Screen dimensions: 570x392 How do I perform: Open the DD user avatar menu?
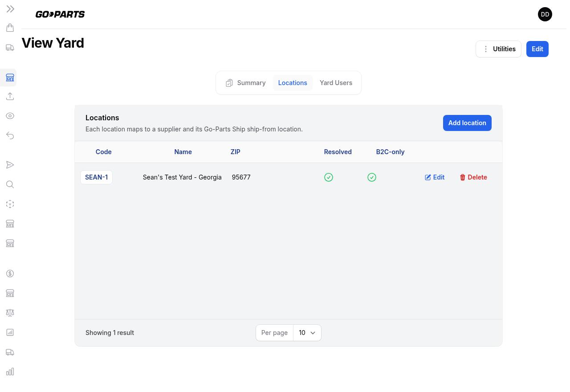545,14
